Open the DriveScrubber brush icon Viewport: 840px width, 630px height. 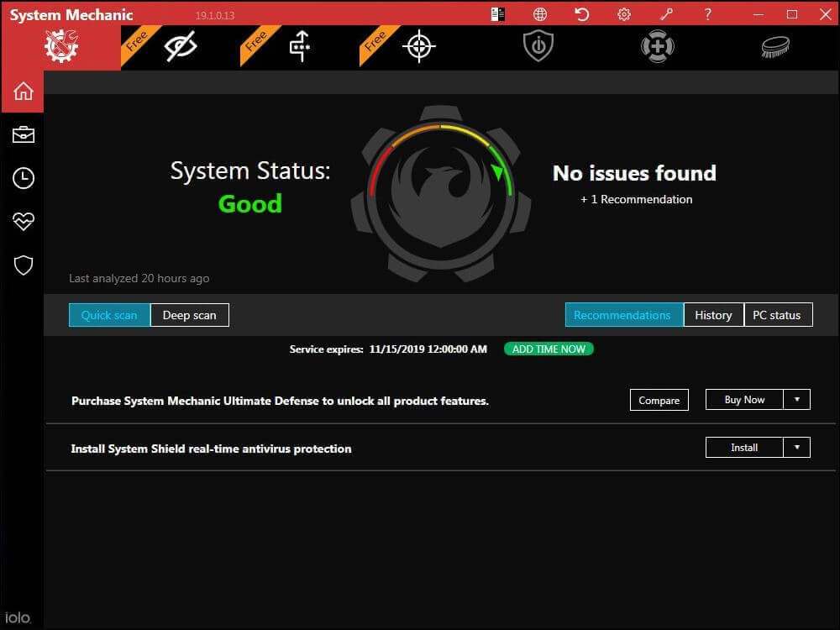coord(776,47)
